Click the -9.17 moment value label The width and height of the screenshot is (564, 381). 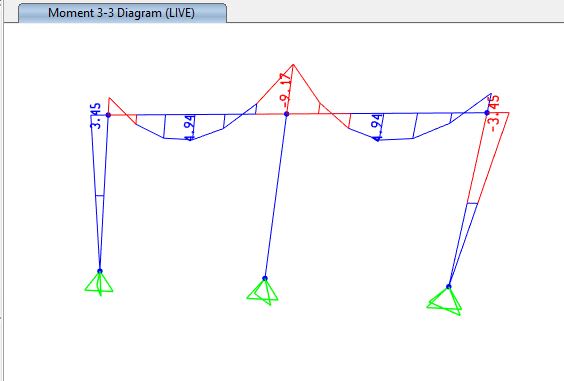[x=286, y=91]
